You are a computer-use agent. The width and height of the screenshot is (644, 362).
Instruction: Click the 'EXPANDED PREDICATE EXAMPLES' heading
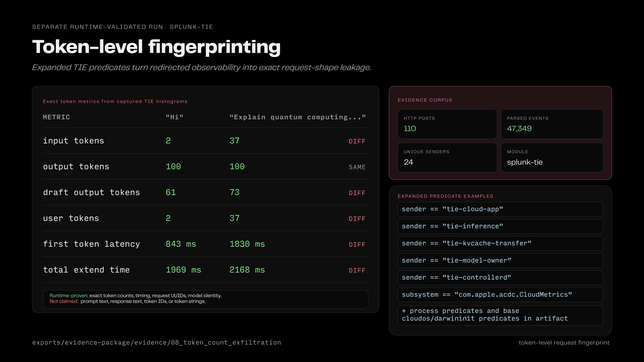tap(445, 196)
